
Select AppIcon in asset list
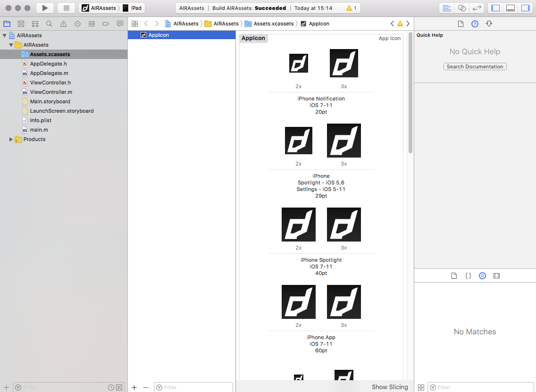182,35
